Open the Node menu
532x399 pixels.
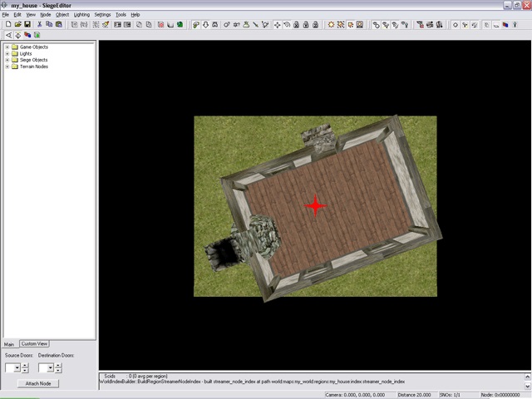[x=46, y=14]
